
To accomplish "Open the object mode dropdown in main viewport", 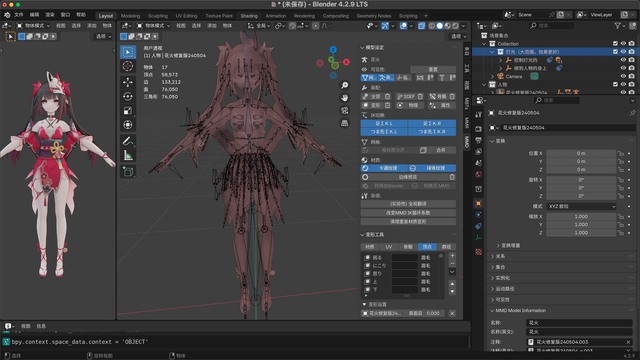I will [154, 26].
